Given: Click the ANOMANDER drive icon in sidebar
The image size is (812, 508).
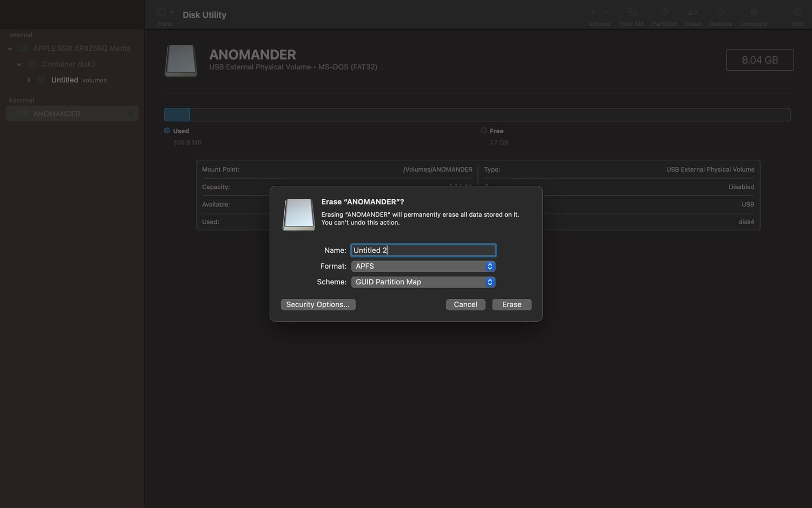Looking at the screenshot, I should pos(23,114).
